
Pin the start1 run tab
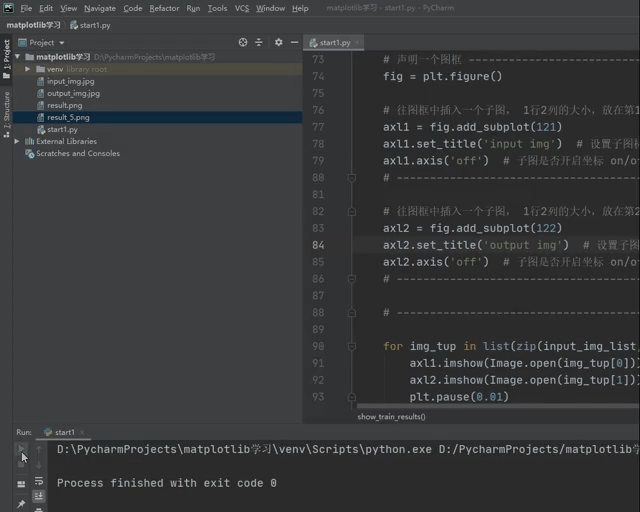[x=21, y=504]
